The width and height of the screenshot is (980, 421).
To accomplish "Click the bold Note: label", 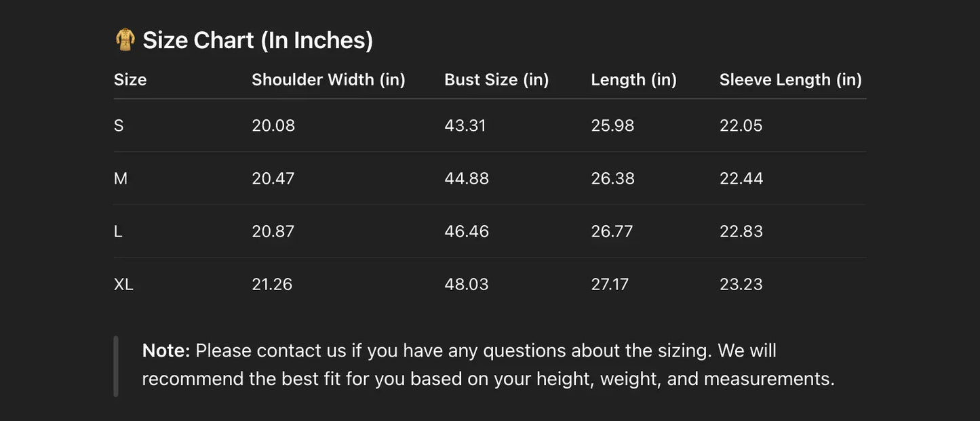I will coord(166,350).
